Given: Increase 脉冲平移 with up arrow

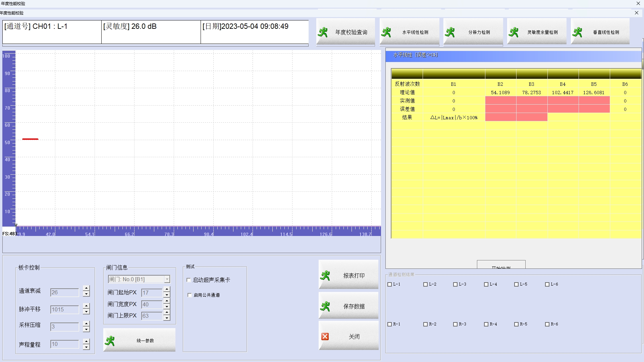Looking at the screenshot, I should click(x=86, y=306).
